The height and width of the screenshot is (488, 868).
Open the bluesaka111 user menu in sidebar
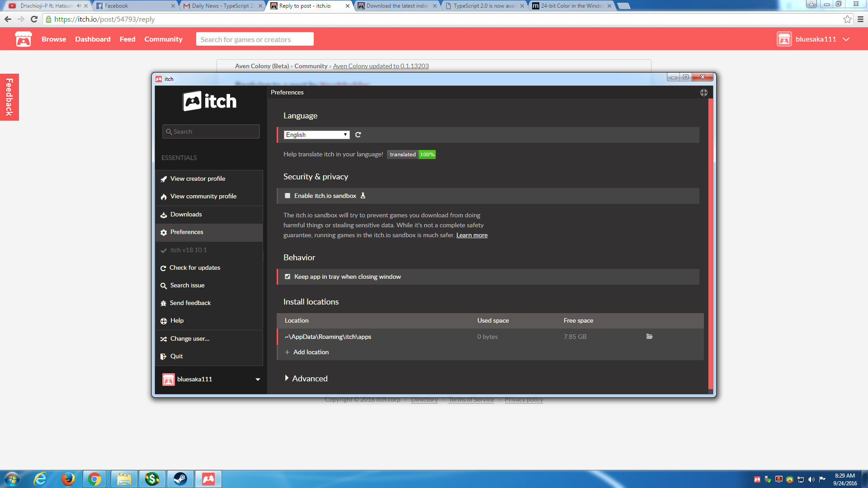pyautogui.click(x=211, y=380)
